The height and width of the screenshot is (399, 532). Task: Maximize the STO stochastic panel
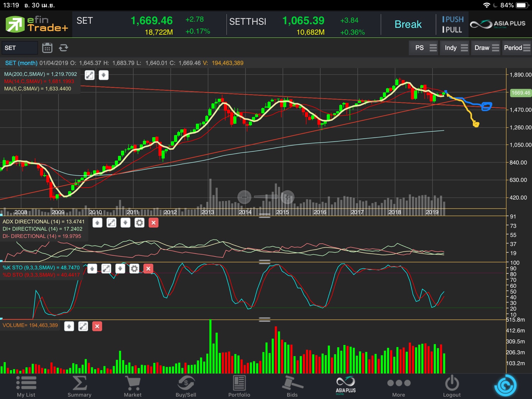click(x=106, y=269)
